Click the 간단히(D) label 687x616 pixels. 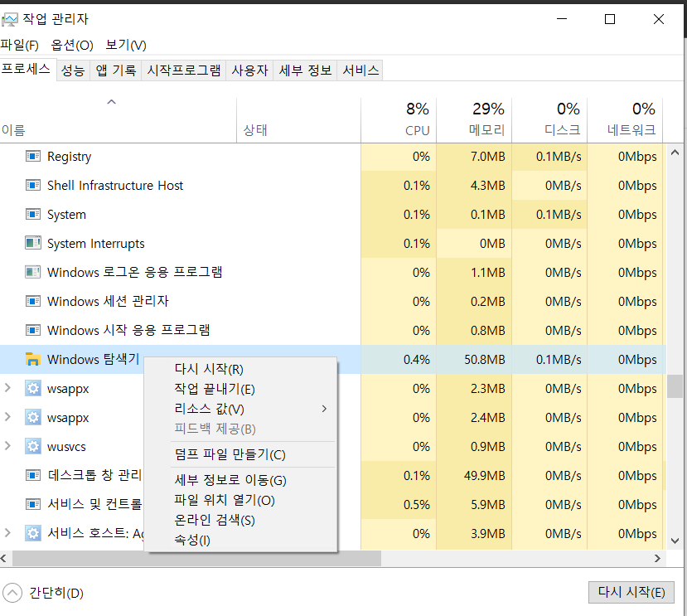click(56, 594)
